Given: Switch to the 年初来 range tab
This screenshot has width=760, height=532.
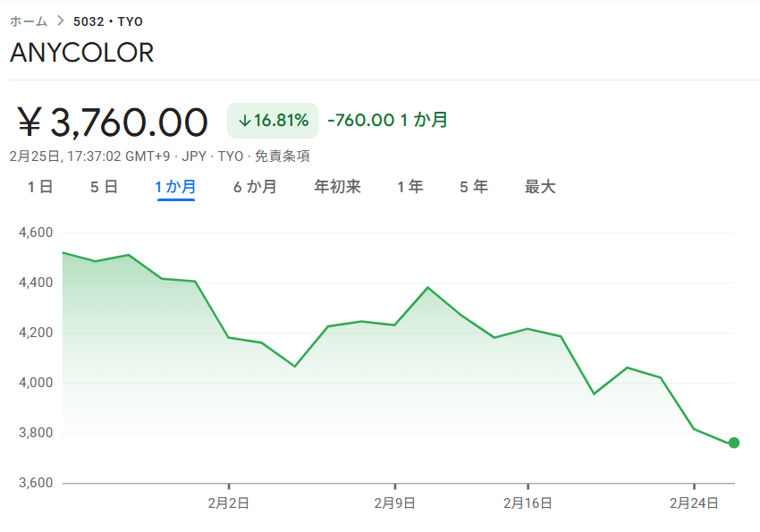Looking at the screenshot, I should [337, 187].
